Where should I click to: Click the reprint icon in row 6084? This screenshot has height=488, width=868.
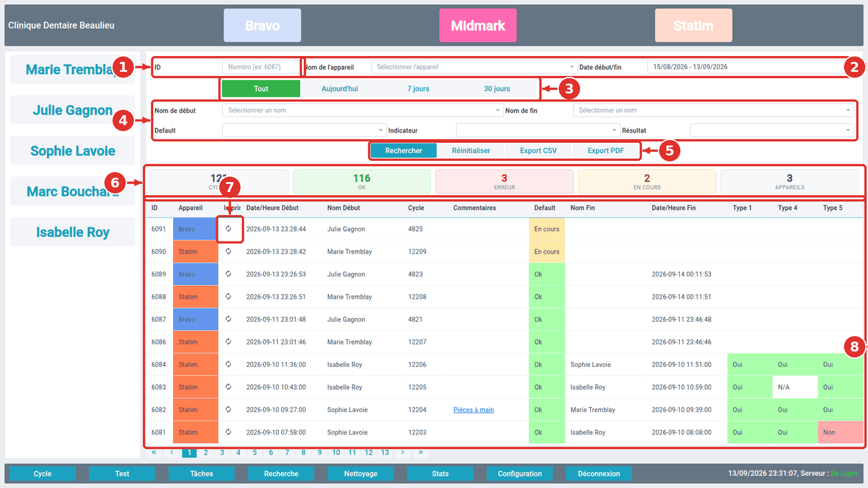coord(228,364)
